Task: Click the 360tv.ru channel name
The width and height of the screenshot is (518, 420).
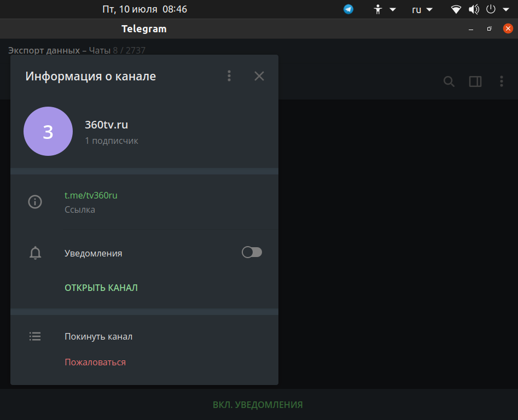Action: 106,125
